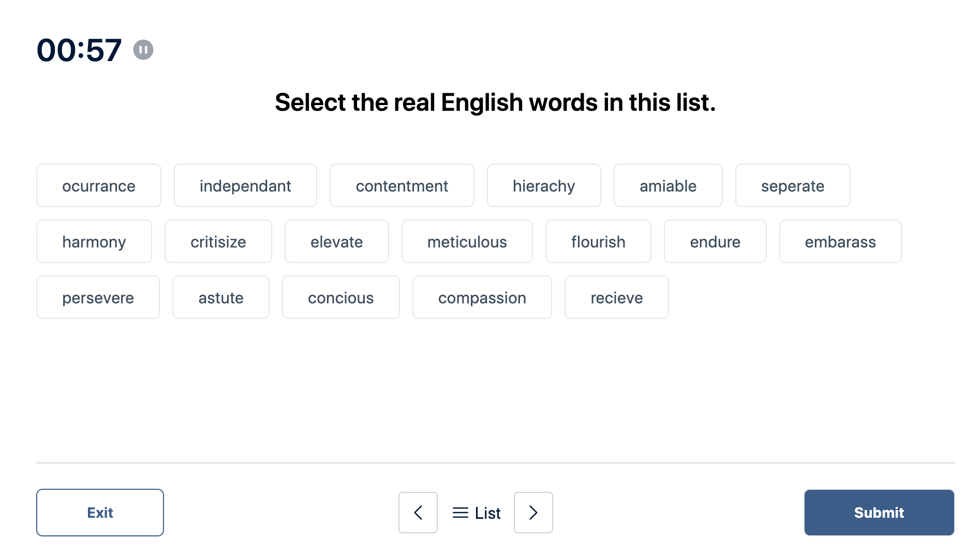Open the question List menu

[x=476, y=513]
